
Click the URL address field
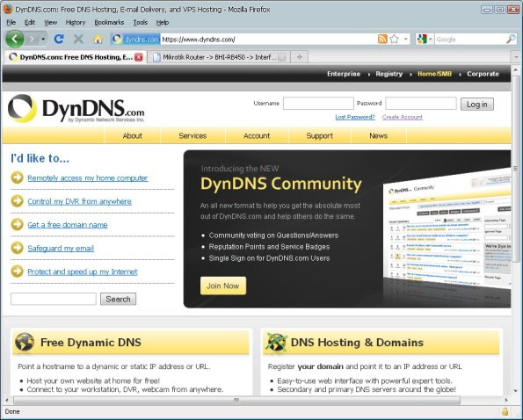pos(268,40)
